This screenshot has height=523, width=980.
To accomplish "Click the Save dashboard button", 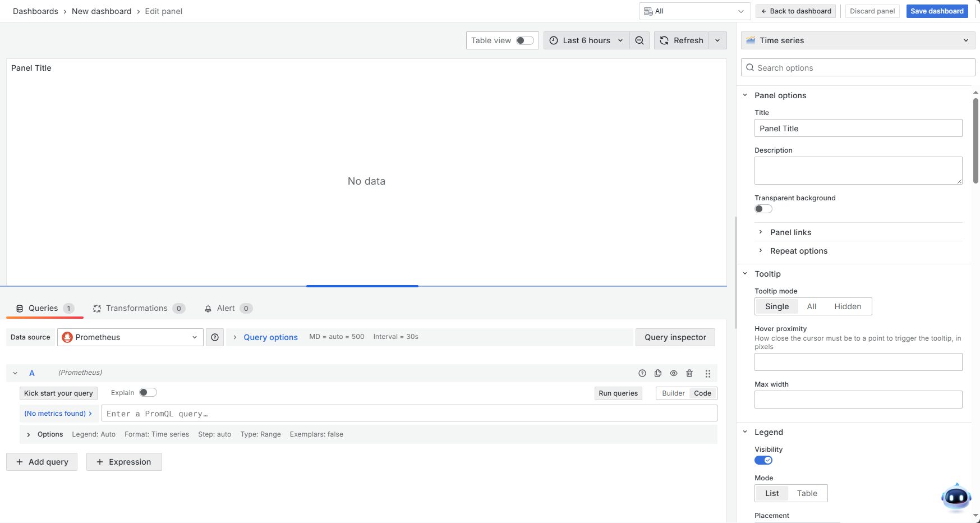I will click(x=936, y=11).
